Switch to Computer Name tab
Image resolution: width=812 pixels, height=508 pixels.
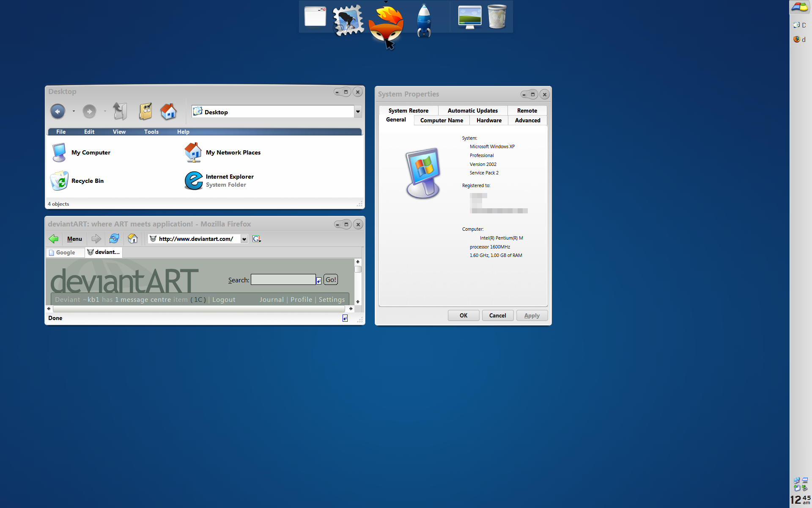(x=442, y=120)
